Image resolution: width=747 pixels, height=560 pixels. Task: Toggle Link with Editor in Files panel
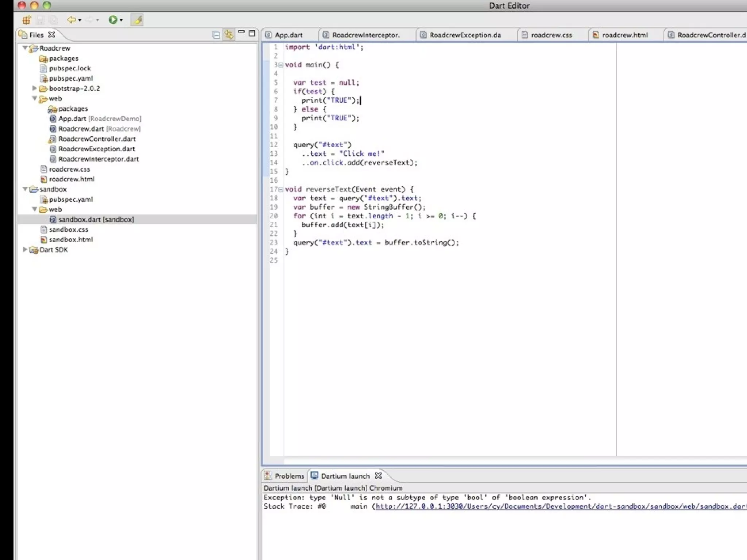229,35
